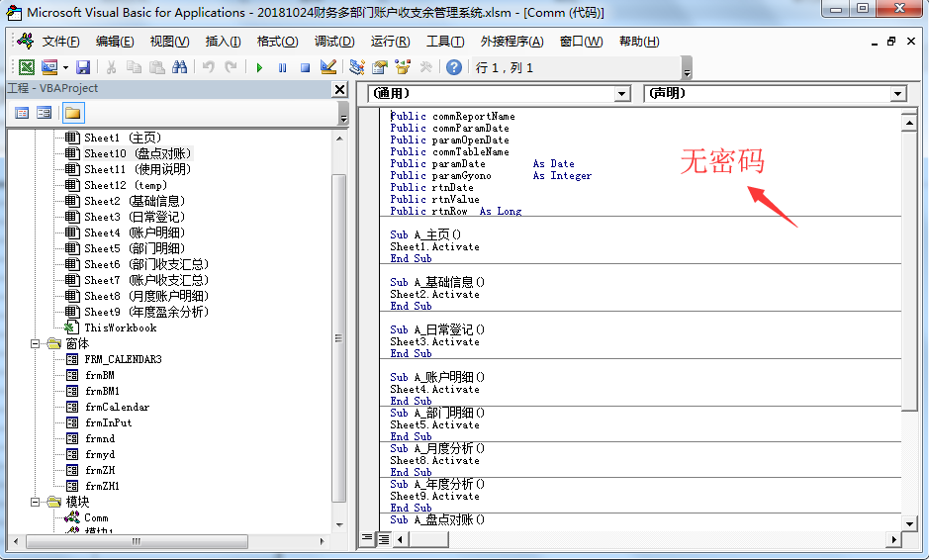Click the Insert UserForm toolbar icon

[x=49, y=67]
